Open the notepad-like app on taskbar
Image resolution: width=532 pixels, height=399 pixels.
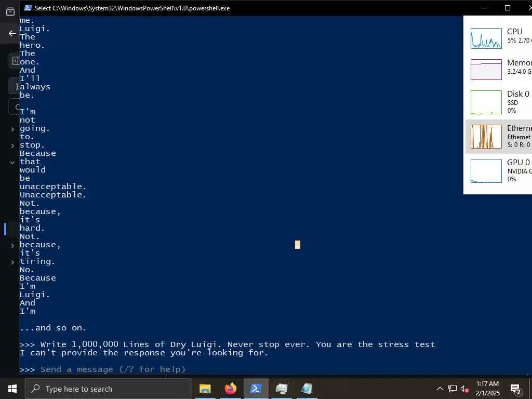click(x=307, y=389)
